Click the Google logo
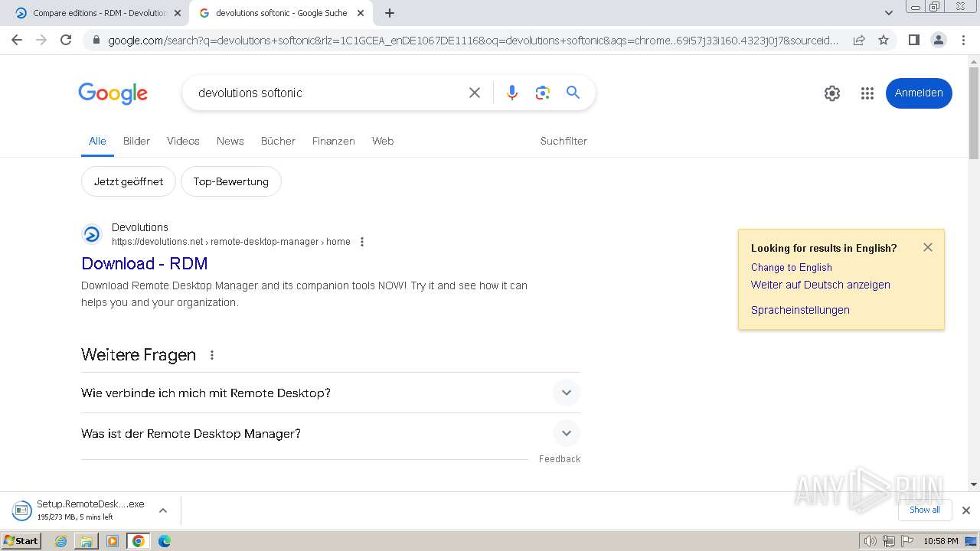Viewport: 980px width, 551px height. [x=113, y=93]
